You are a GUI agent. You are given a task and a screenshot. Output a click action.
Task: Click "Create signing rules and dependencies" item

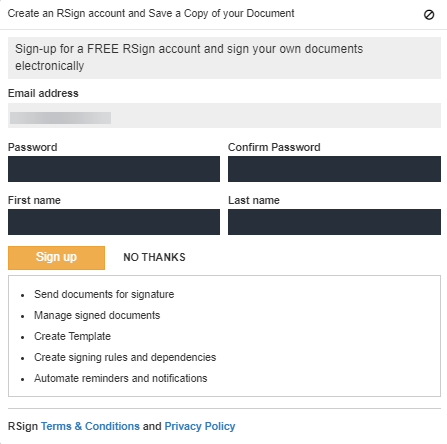coord(125,357)
